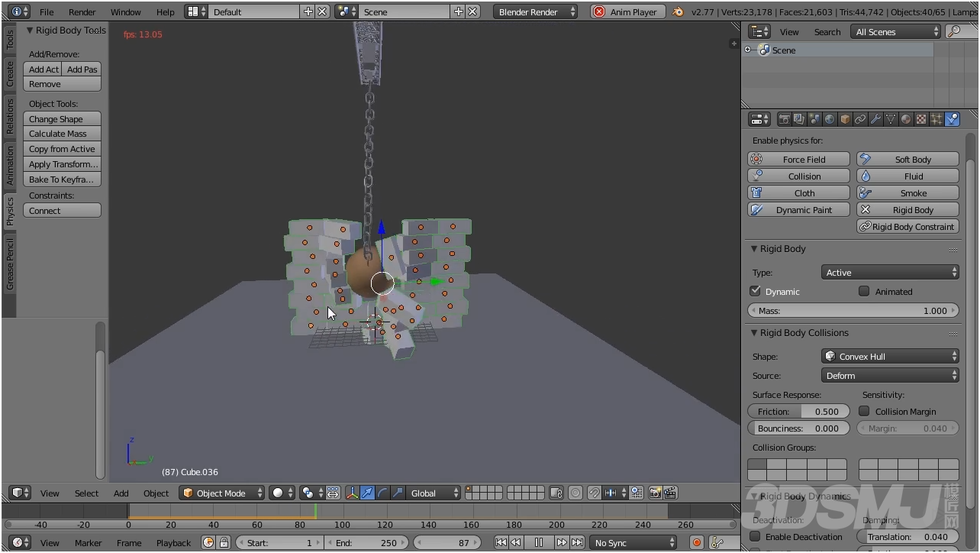Click the timeline keying set keys icon
The width and height of the screenshot is (980, 553).
pyautogui.click(x=717, y=542)
